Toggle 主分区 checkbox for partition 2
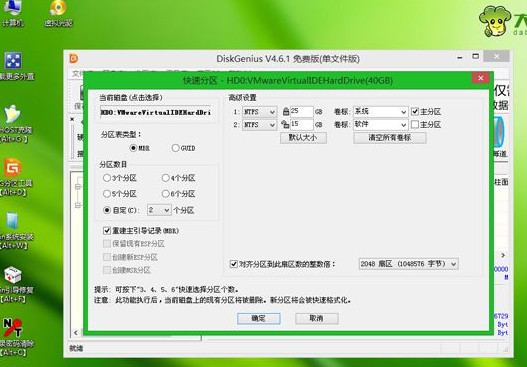 tap(415, 124)
